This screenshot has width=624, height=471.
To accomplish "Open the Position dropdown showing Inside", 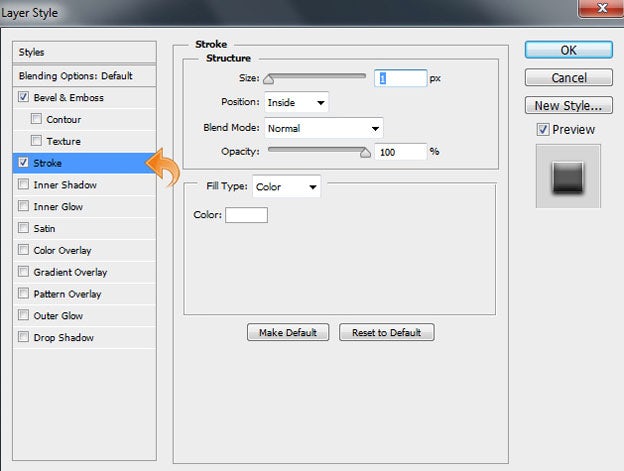I will [296, 102].
